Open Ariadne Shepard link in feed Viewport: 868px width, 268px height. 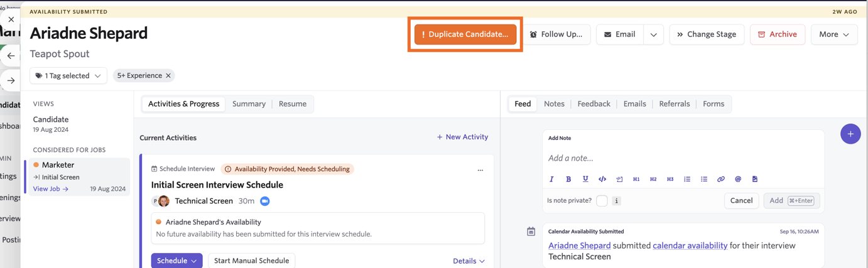pos(579,245)
